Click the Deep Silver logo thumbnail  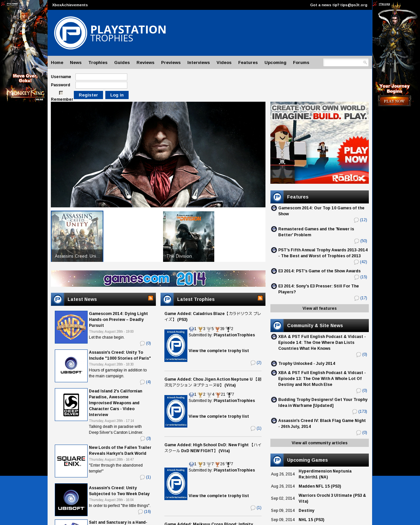coord(71,405)
